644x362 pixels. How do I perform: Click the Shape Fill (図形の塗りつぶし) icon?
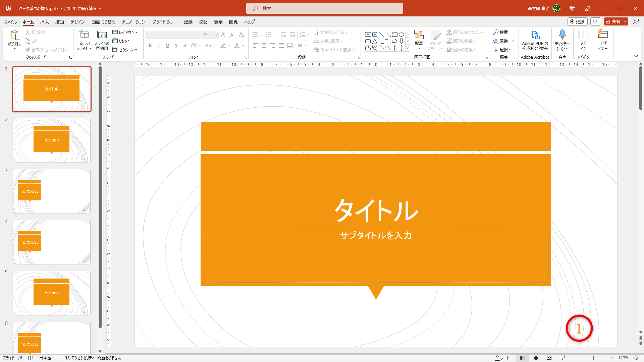[x=449, y=32]
